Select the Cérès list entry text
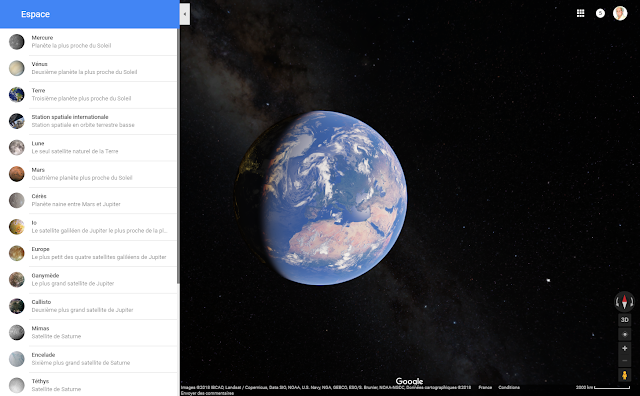 pyautogui.click(x=39, y=196)
